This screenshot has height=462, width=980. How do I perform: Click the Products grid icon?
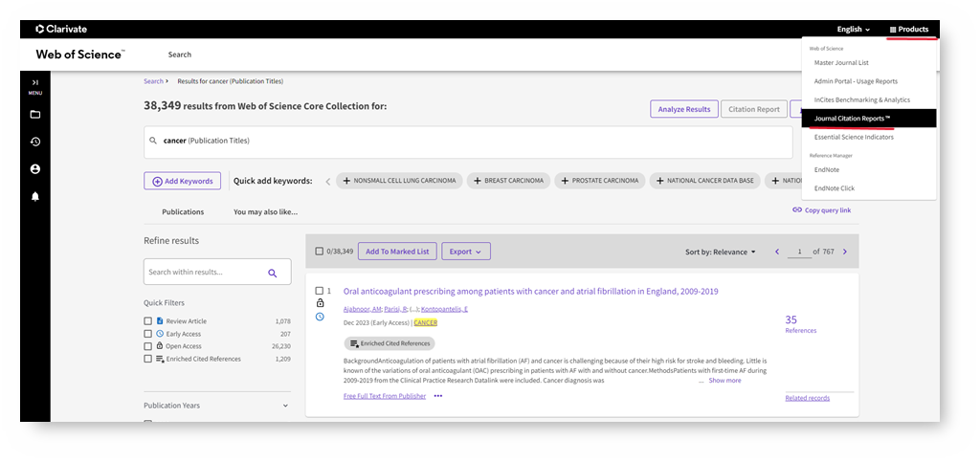tap(893, 30)
